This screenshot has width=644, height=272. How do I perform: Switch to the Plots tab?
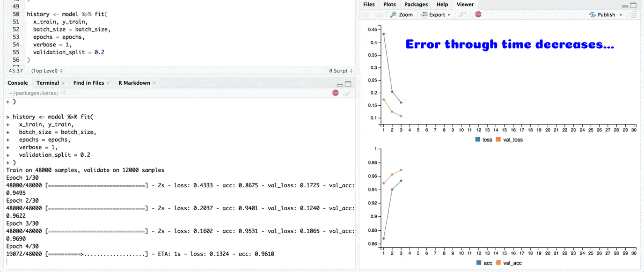click(389, 4)
